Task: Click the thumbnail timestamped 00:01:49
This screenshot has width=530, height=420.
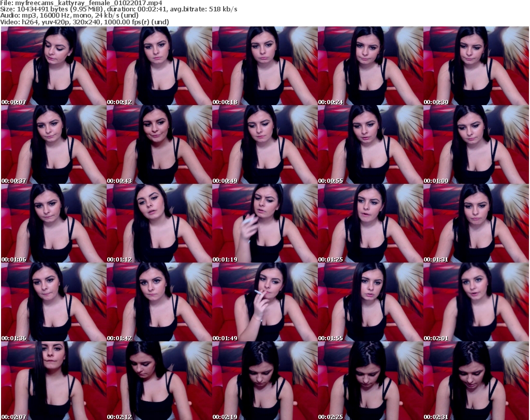Action: 264,302
